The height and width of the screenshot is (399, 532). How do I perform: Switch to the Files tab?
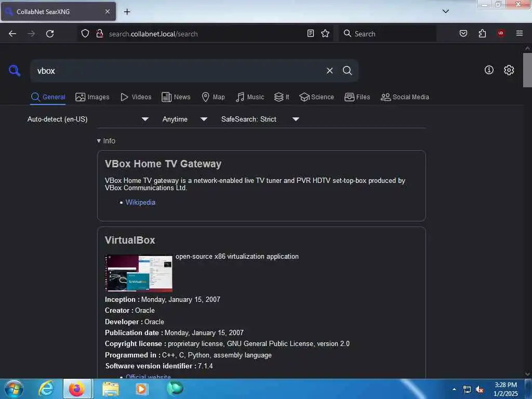coord(357,97)
